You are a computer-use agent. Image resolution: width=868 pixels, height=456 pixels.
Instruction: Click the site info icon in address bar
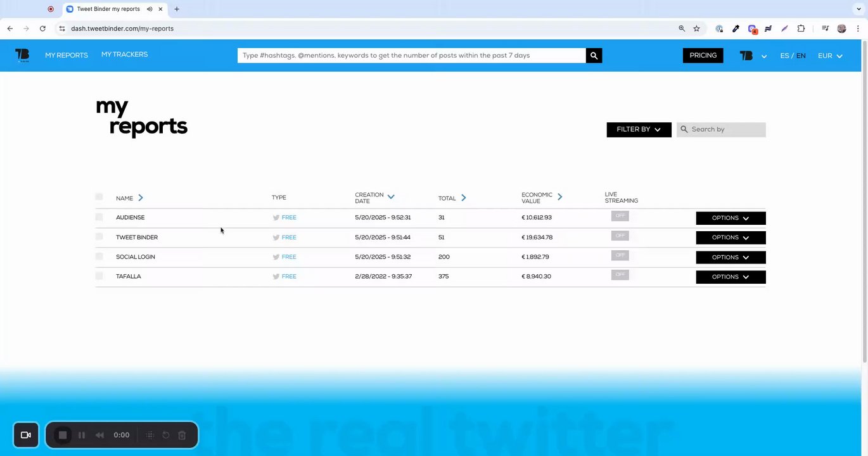point(62,28)
